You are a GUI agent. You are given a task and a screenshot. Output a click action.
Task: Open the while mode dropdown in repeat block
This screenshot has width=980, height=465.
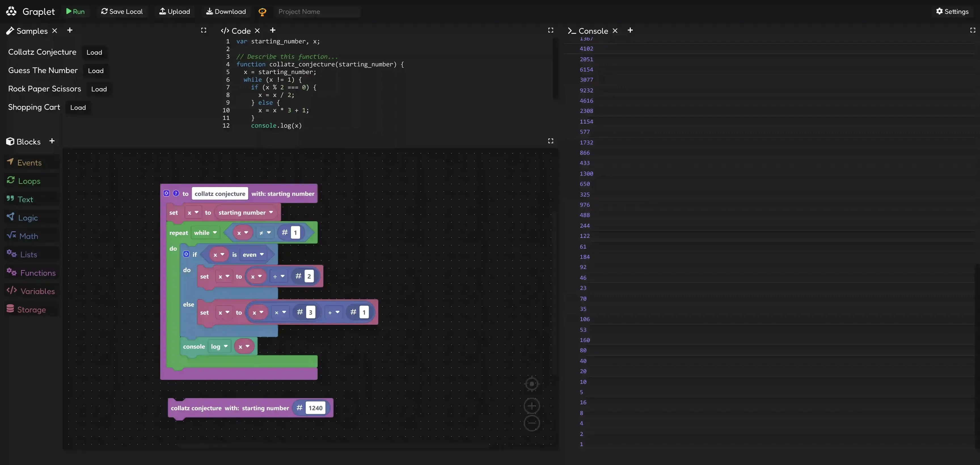coord(205,233)
